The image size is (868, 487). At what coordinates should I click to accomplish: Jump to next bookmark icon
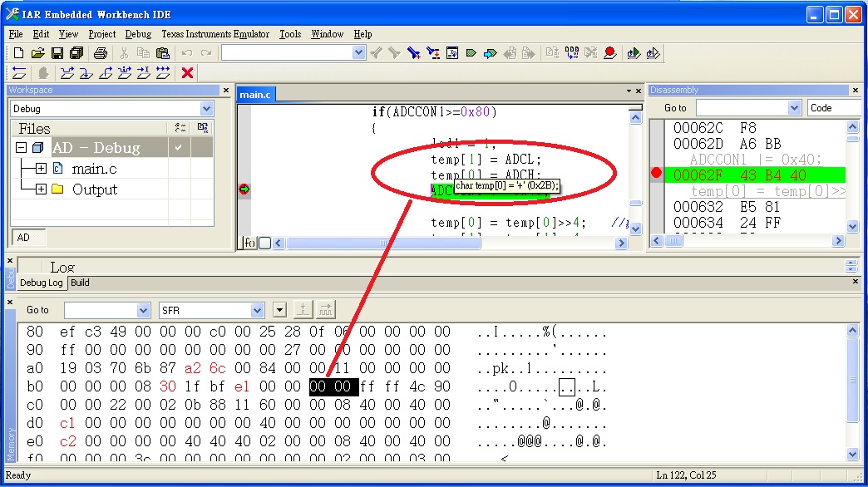coord(490,53)
